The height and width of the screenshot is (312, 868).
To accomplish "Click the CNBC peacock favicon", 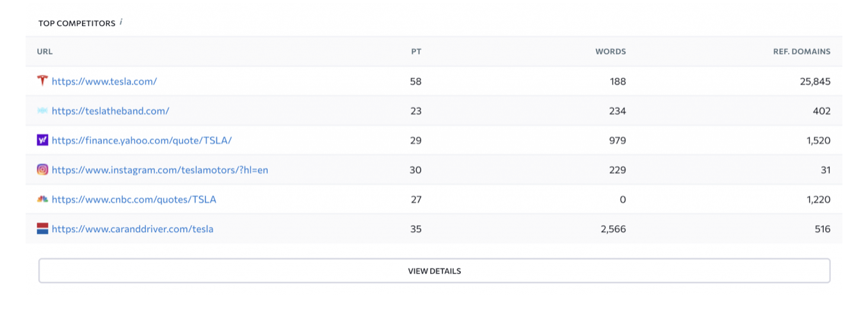I will [x=43, y=199].
